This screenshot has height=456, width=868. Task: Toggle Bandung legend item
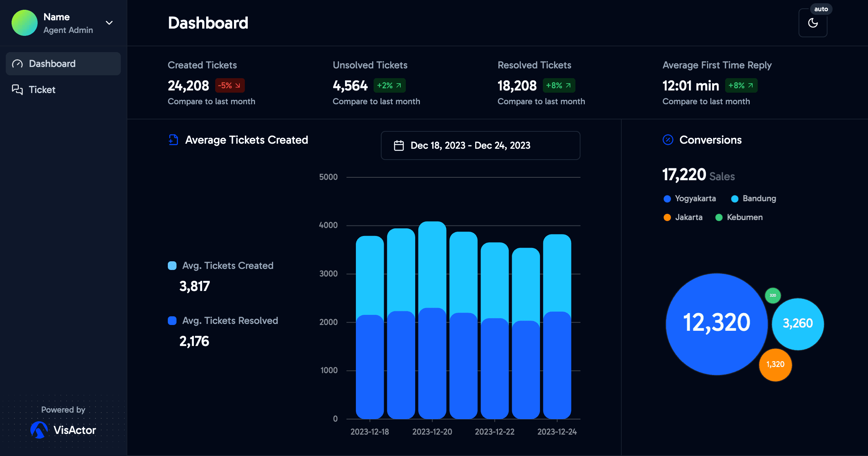click(x=759, y=199)
